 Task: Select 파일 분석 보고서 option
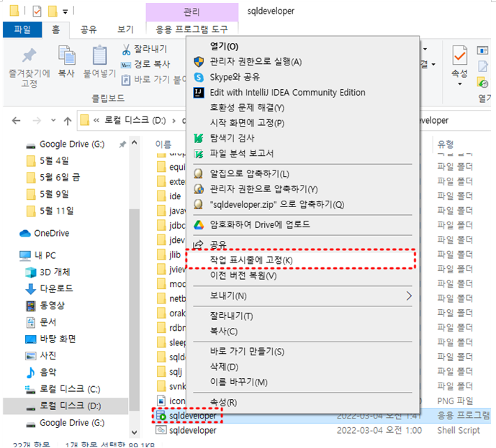coord(242,154)
